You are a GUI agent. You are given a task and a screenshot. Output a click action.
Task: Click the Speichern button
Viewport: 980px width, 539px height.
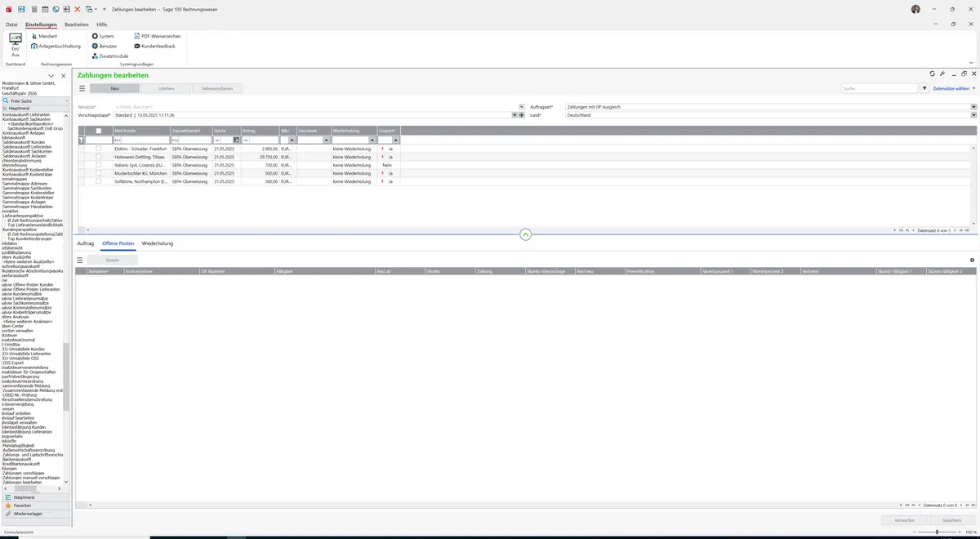[951, 519]
